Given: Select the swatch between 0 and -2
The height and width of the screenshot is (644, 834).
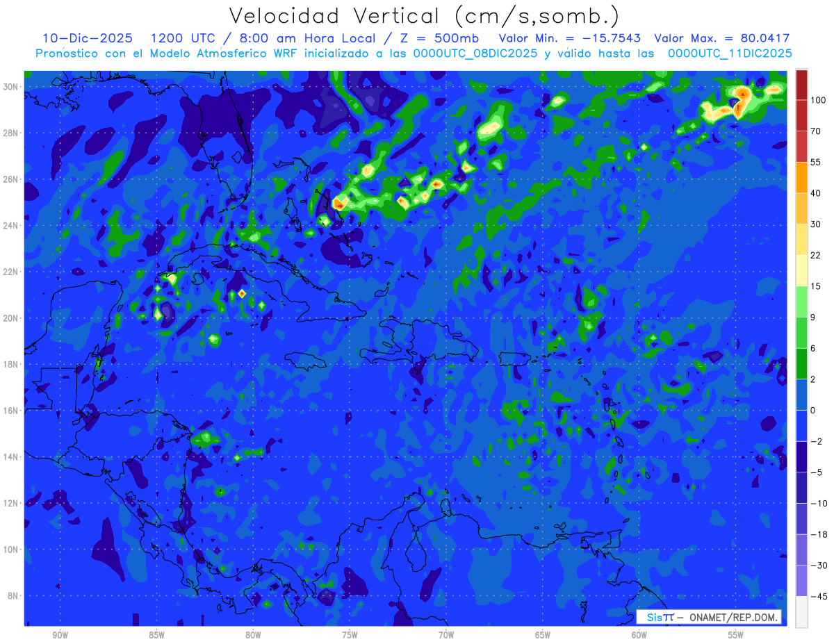Looking at the screenshot, I should (x=801, y=426).
